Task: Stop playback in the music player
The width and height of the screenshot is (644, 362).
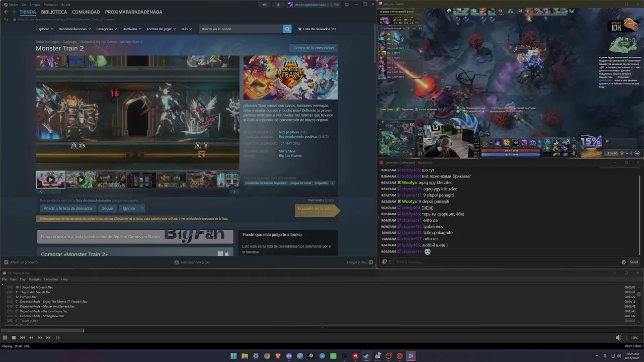Action: [x=14, y=338]
